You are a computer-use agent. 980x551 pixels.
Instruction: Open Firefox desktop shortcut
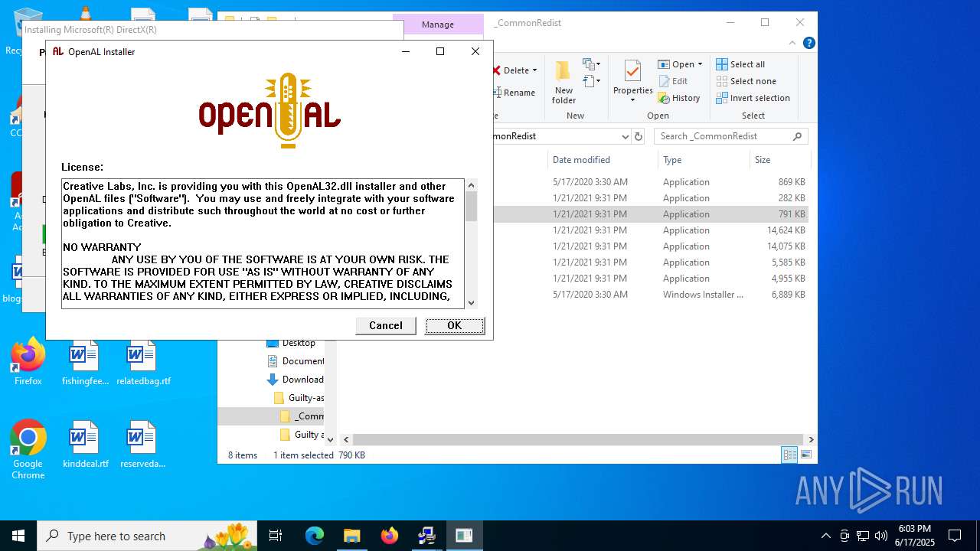28,363
